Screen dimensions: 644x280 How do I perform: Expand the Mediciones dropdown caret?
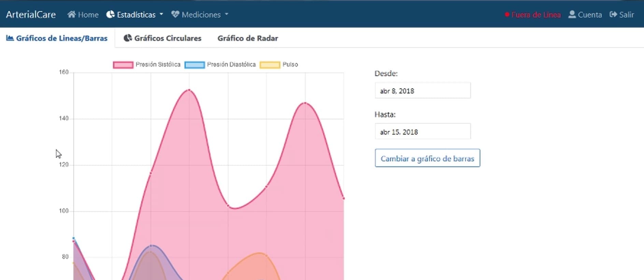coord(227,14)
